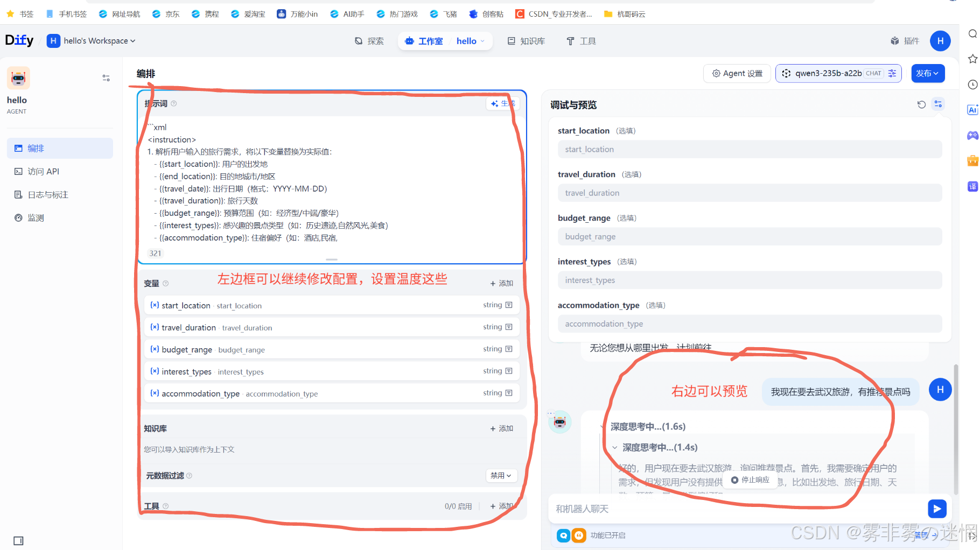This screenshot has height=550, width=980.
Task: Select the start_location variable row
Action: tap(332, 305)
